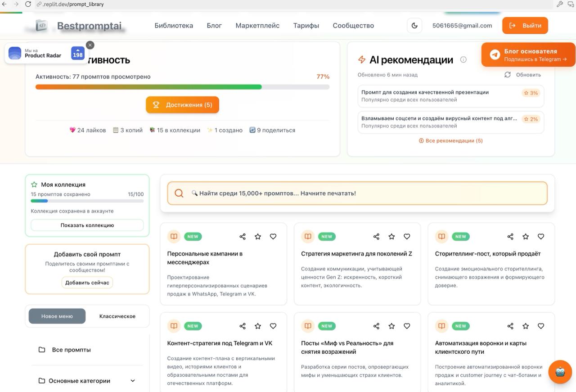
Task: Click the orange book icon on «Стратегия маркетинга» card
Action: coord(307,236)
